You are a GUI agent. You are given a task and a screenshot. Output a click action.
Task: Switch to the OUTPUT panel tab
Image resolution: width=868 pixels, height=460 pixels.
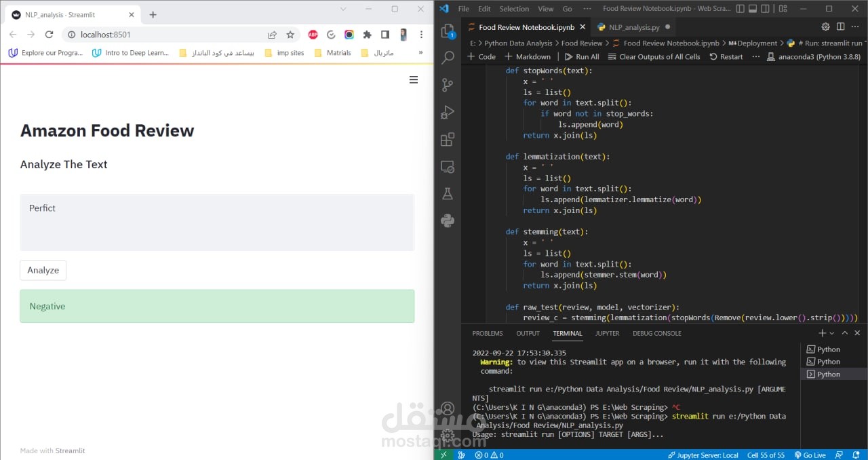point(528,333)
